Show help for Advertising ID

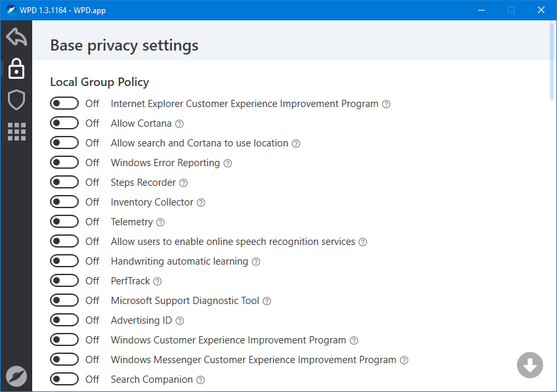point(180,321)
